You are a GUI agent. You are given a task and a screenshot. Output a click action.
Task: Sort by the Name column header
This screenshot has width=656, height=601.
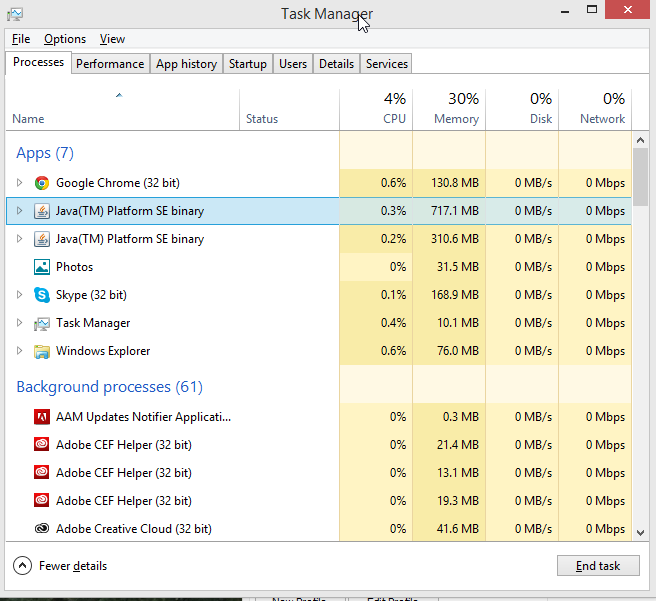pyautogui.click(x=123, y=110)
